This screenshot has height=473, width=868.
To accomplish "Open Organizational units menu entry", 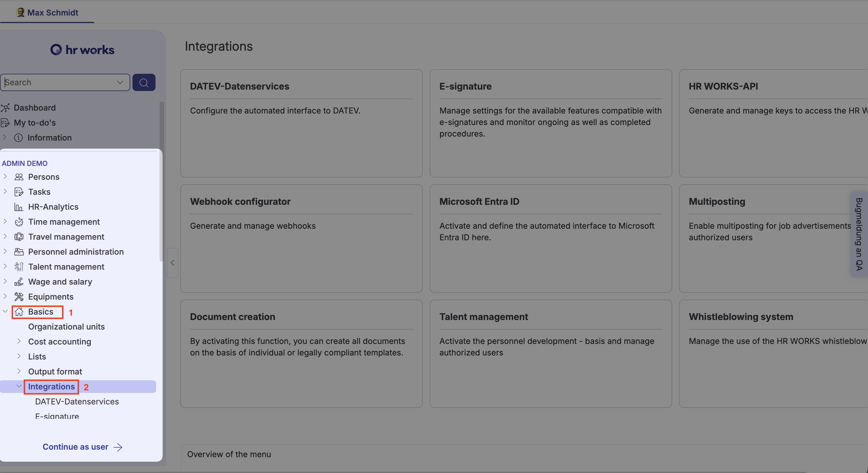I will (x=66, y=327).
